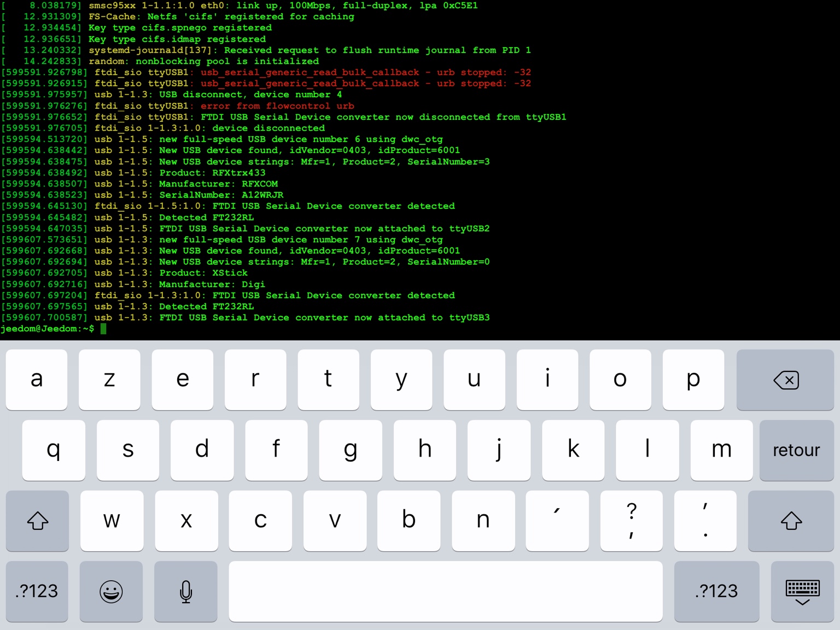Click the 'attached to ttyUSB3' log line
Screen dimensions: 840x630
click(246, 318)
